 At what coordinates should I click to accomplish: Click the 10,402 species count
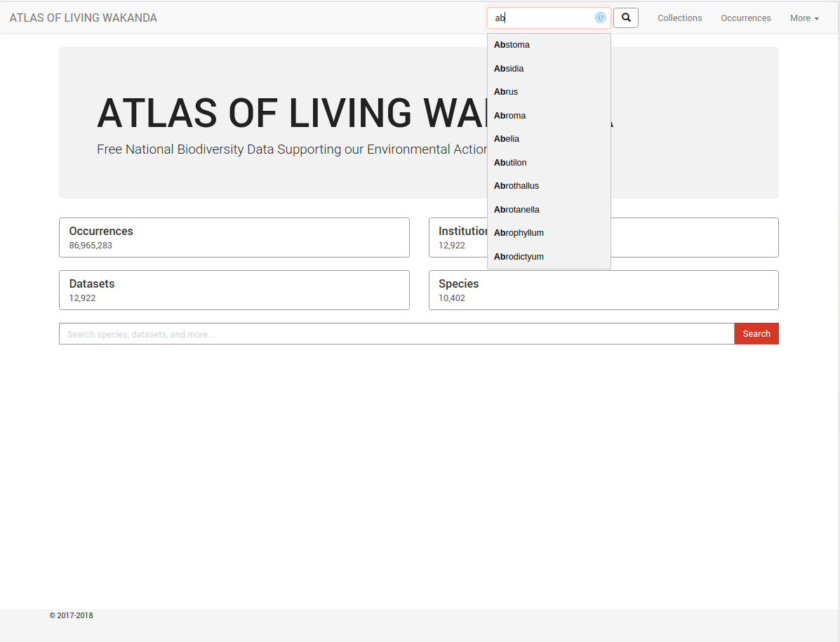(452, 298)
